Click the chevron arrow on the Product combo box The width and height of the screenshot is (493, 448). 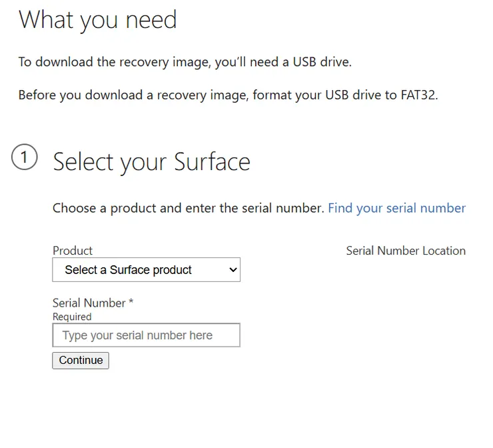pos(233,270)
